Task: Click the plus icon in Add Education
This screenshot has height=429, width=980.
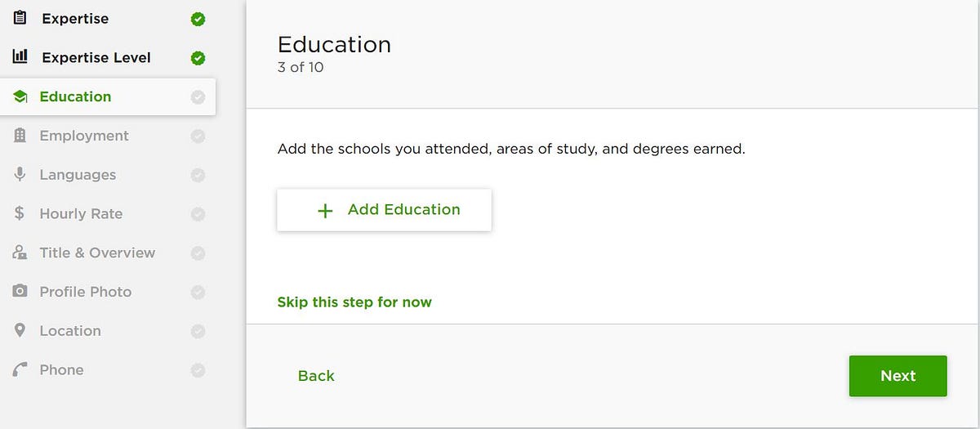Action: tap(325, 211)
